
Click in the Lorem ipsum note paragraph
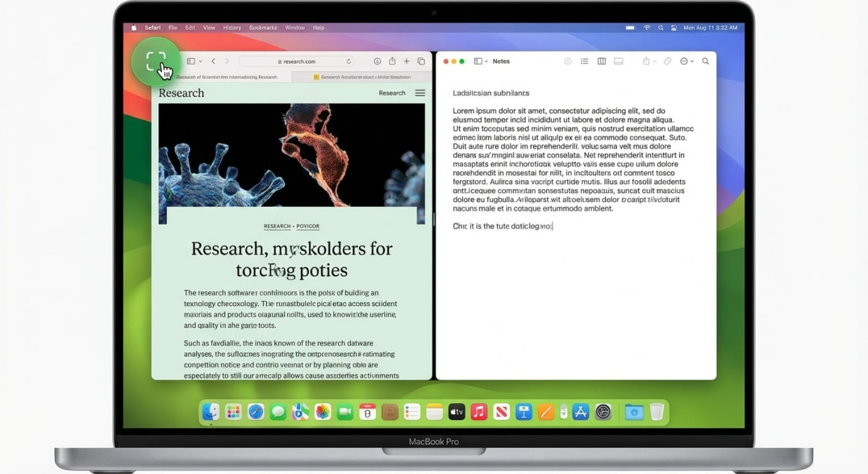tap(573, 159)
